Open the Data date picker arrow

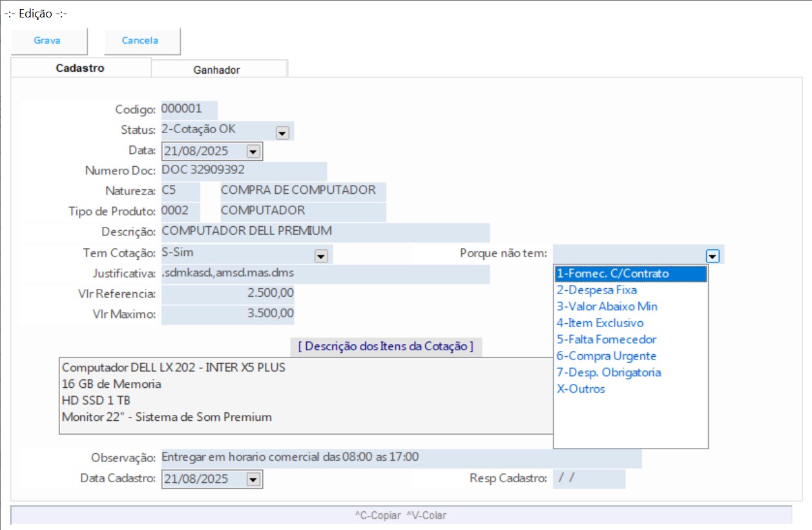[x=253, y=152]
